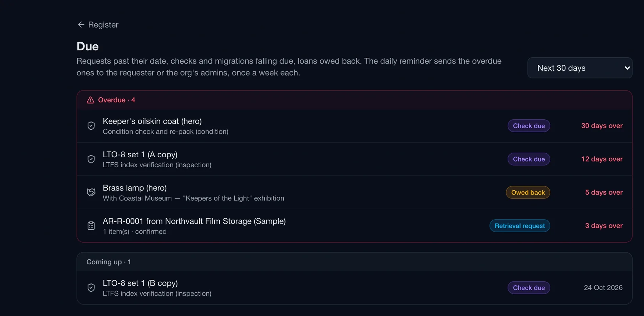Click the overdue warning triangle icon
The image size is (644, 316).
(x=91, y=100)
